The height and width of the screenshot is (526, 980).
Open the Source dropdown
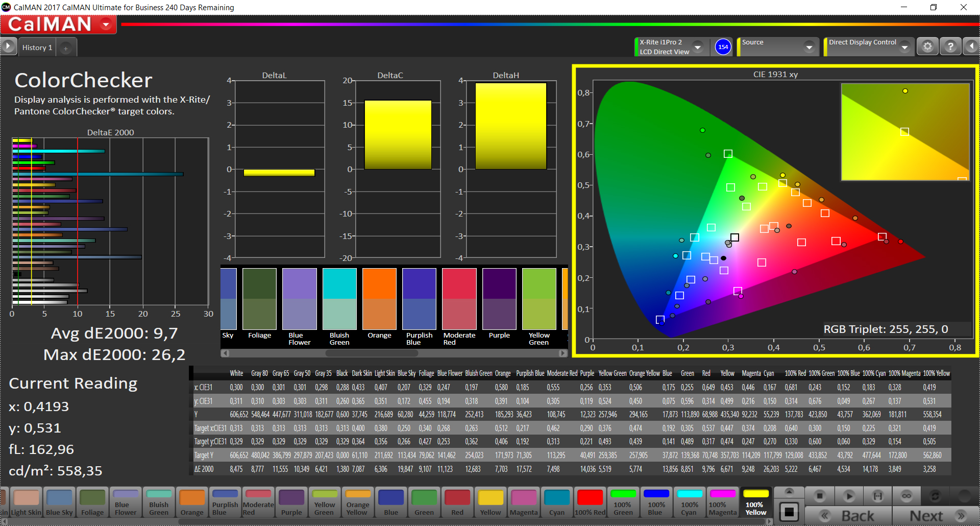[x=808, y=47]
